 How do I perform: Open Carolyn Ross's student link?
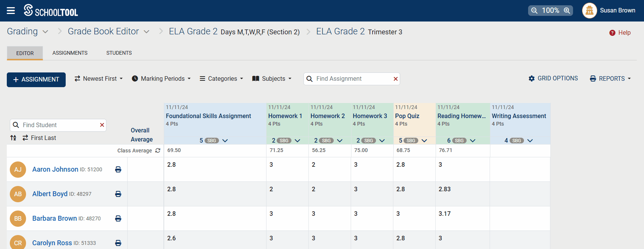[52, 243]
